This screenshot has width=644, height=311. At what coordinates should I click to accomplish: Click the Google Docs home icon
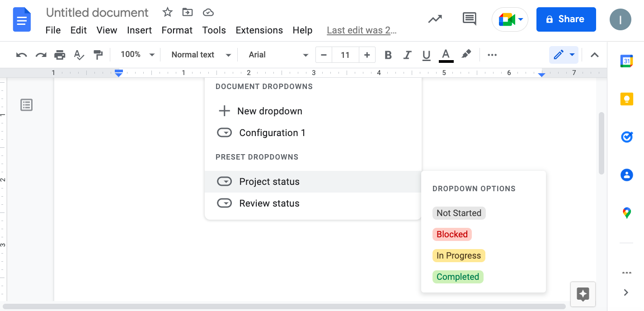[x=21, y=19]
